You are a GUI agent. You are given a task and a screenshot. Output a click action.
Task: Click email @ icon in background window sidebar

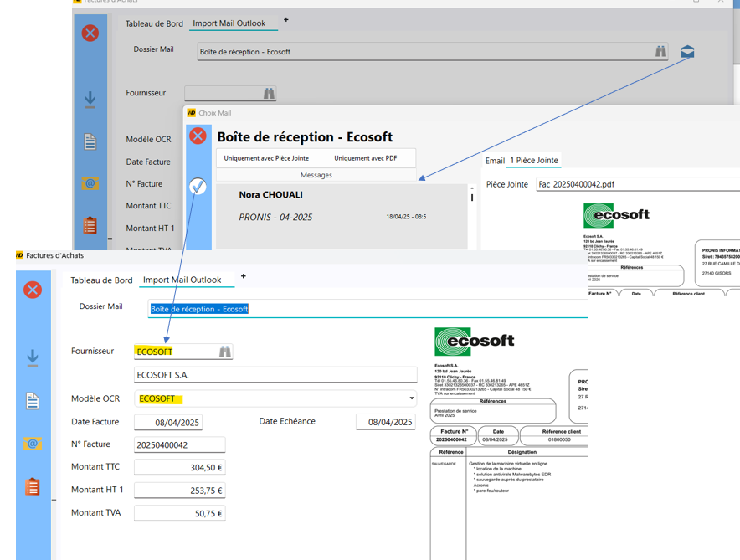(x=90, y=183)
